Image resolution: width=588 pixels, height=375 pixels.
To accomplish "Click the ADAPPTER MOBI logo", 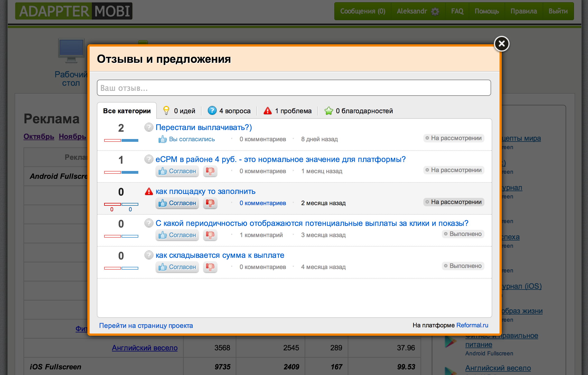I will pos(74,11).
